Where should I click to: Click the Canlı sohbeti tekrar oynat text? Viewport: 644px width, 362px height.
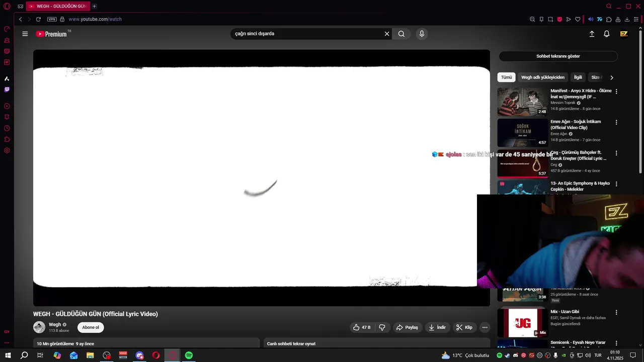(291, 344)
